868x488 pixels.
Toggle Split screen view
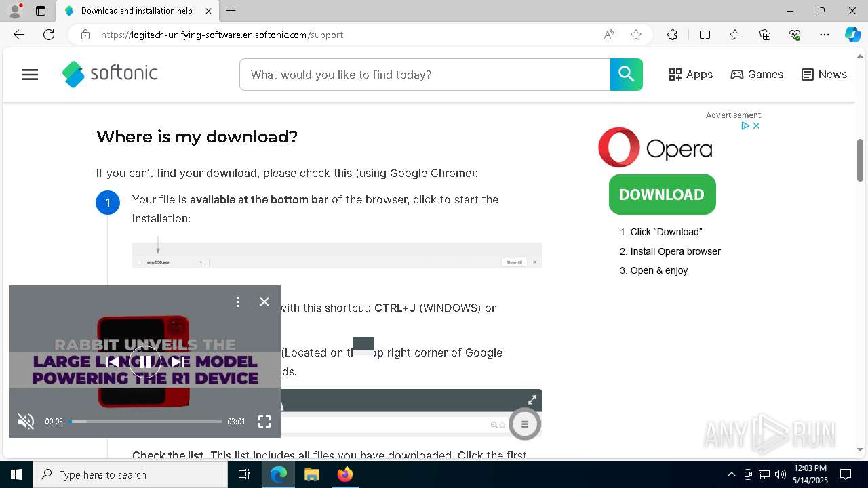point(705,35)
